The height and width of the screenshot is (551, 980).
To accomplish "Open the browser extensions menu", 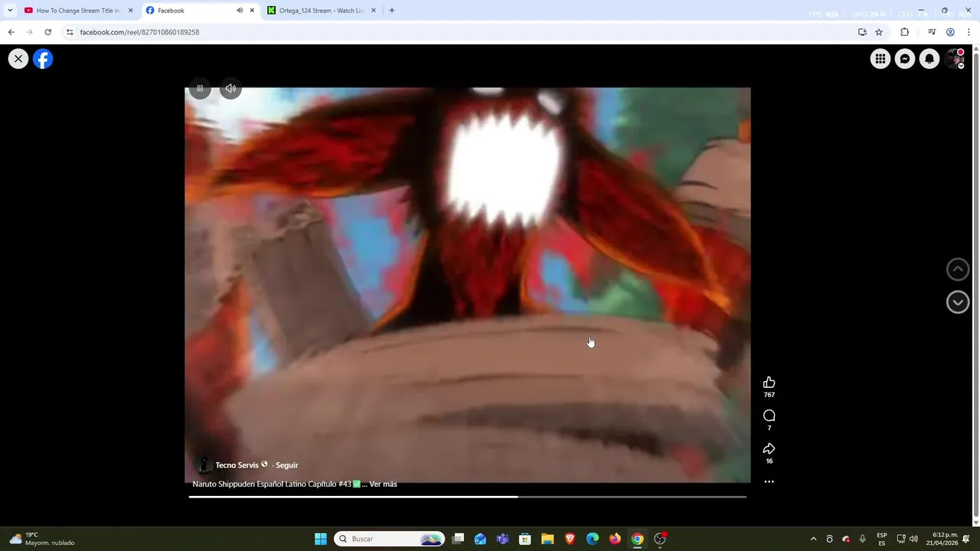I will pos(905,32).
